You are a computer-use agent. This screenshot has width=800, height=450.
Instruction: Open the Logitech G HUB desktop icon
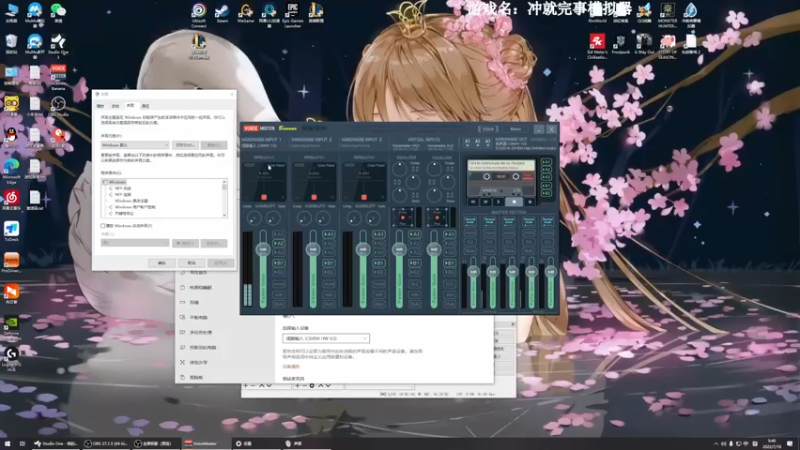click(11, 359)
